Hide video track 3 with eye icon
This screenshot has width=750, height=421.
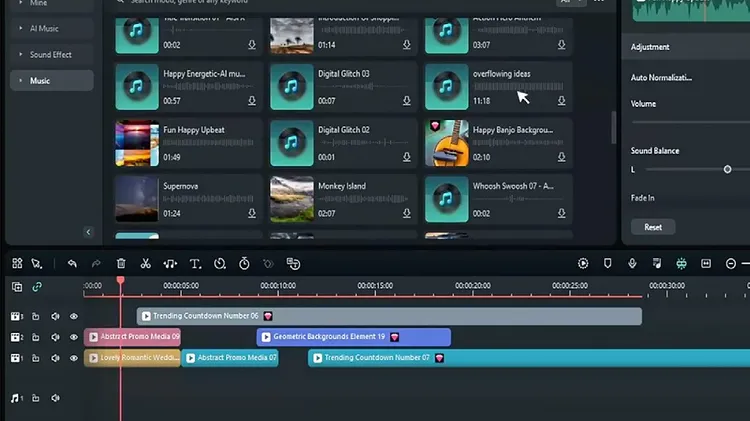[74, 316]
